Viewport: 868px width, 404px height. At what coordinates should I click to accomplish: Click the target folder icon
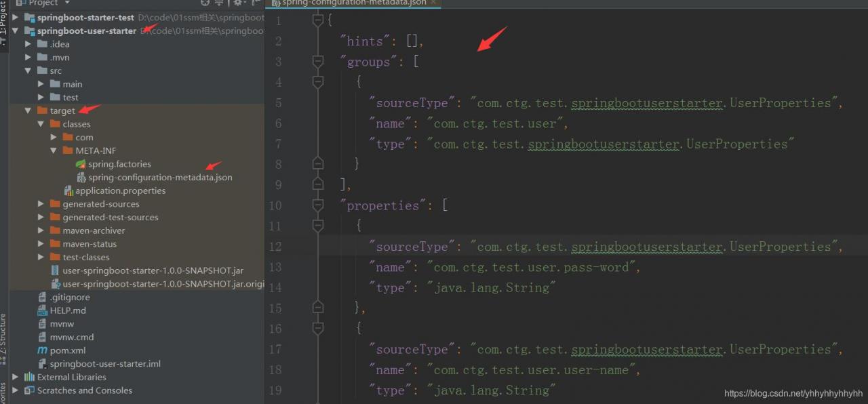click(x=42, y=110)
